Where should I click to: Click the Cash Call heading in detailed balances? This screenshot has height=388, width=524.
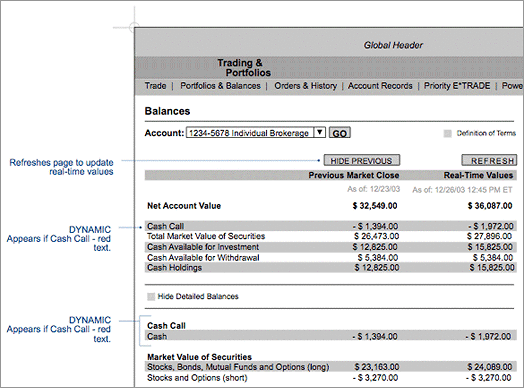(x=166, y=326)
